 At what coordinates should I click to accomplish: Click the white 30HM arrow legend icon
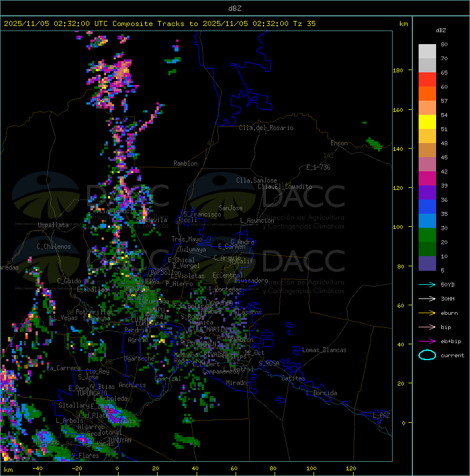pyautogui.click(x=427, y=298)
